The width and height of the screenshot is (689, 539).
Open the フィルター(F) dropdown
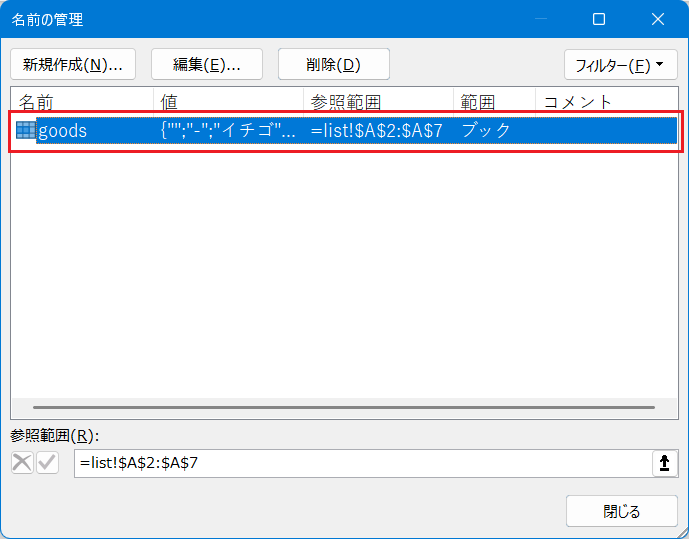coord(620,65)
